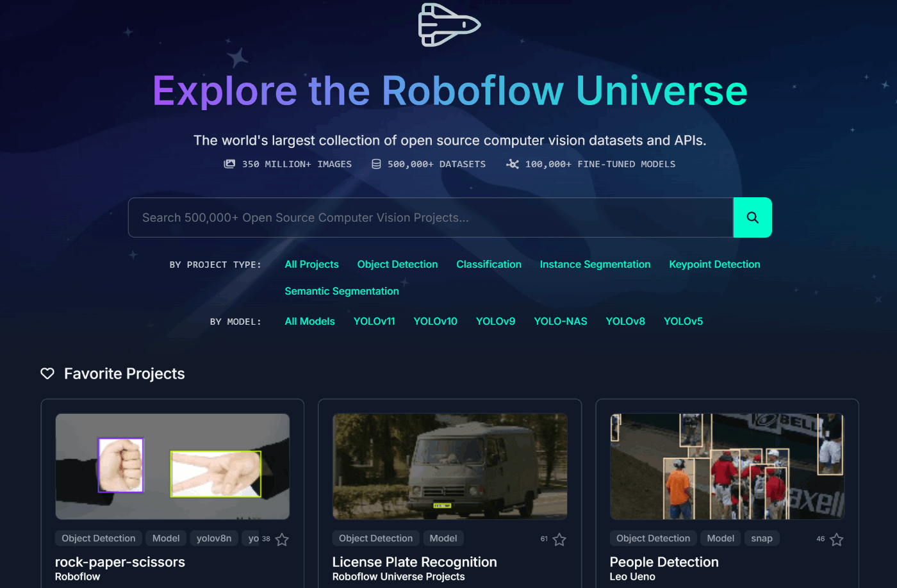Click the Leo Ueno author name
The image size is (897, 588).
pyautogui.click(x=632, y=576)
